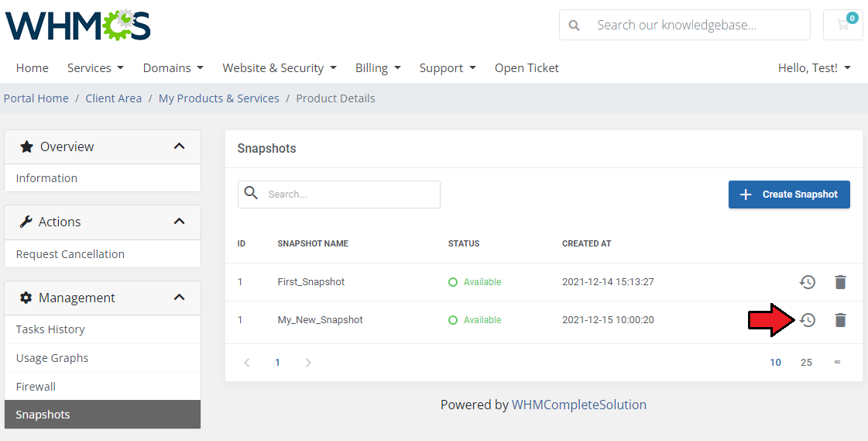
Task: Open the Services dropdown menu
Action: pos(95,67)
